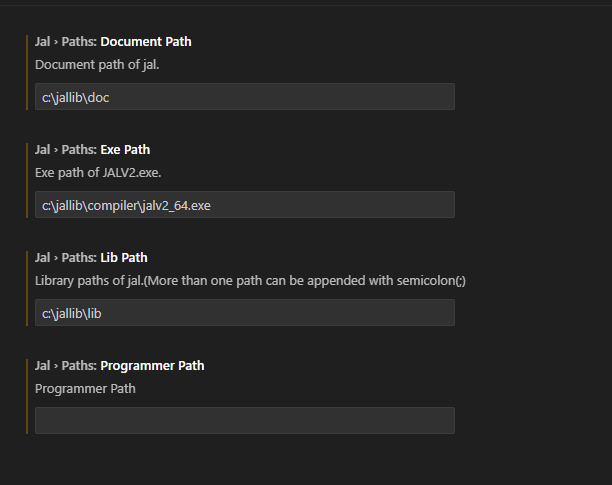Click the description 'Document path of jal.'
The image size is (612, 485).
(x=97, y=65)
